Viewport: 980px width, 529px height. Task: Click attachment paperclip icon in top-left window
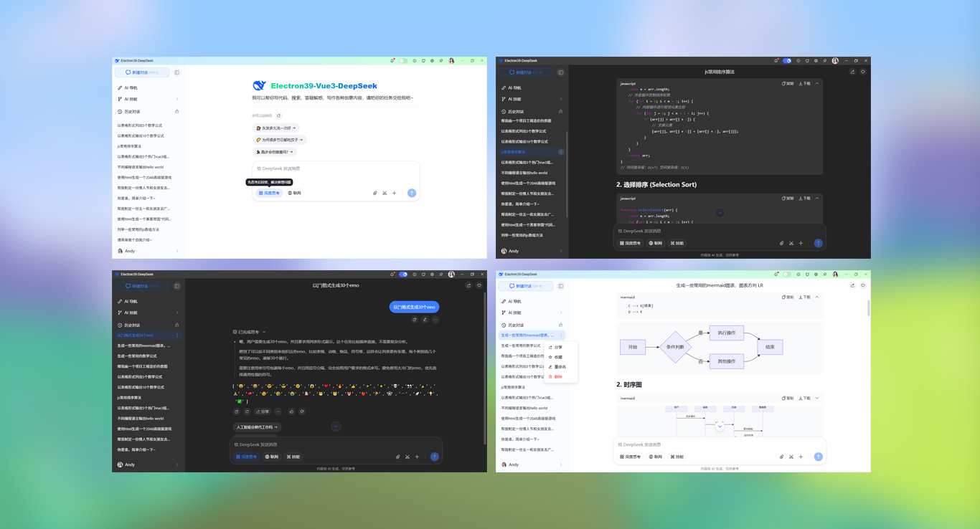click(374, 193)
